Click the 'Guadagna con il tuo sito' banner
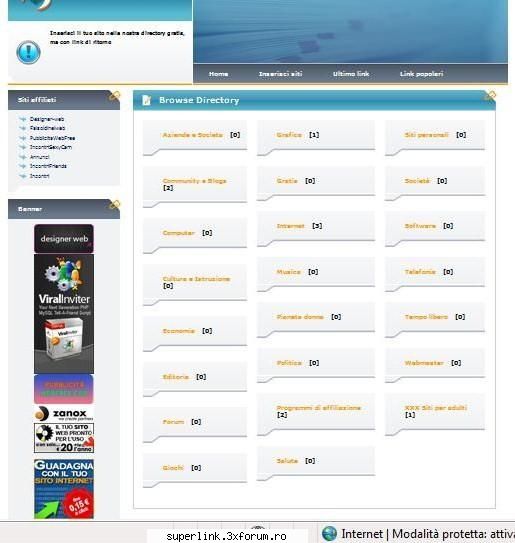Viewport: 515px width, 543px height. (x=64, y=489)
